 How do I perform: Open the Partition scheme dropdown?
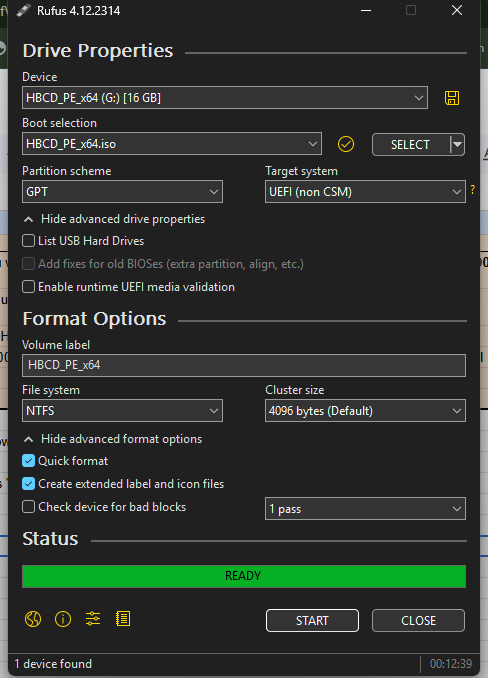(x=122, y=192)
